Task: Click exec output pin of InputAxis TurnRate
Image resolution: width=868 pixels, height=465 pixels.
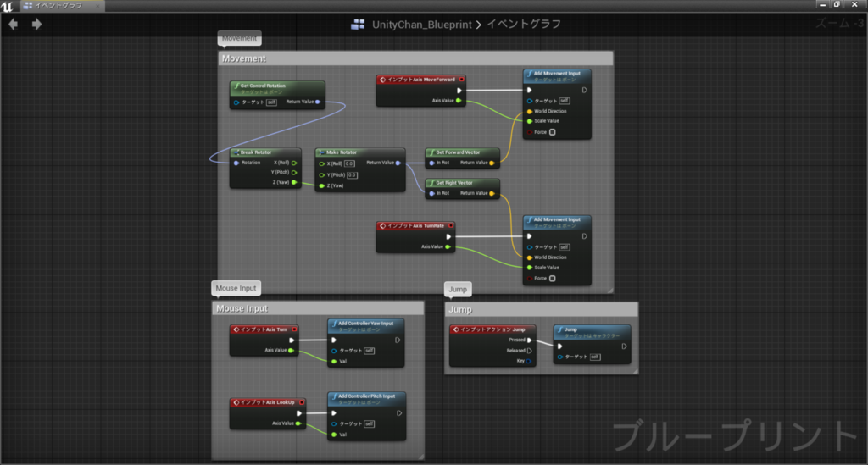Action: pos(448,236)
